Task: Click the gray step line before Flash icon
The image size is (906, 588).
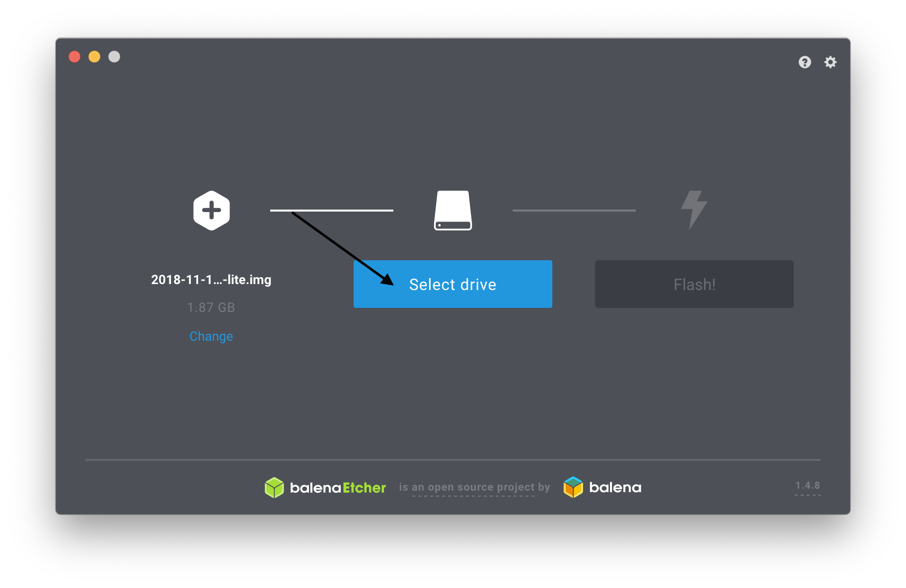Action: click(574, 211)
